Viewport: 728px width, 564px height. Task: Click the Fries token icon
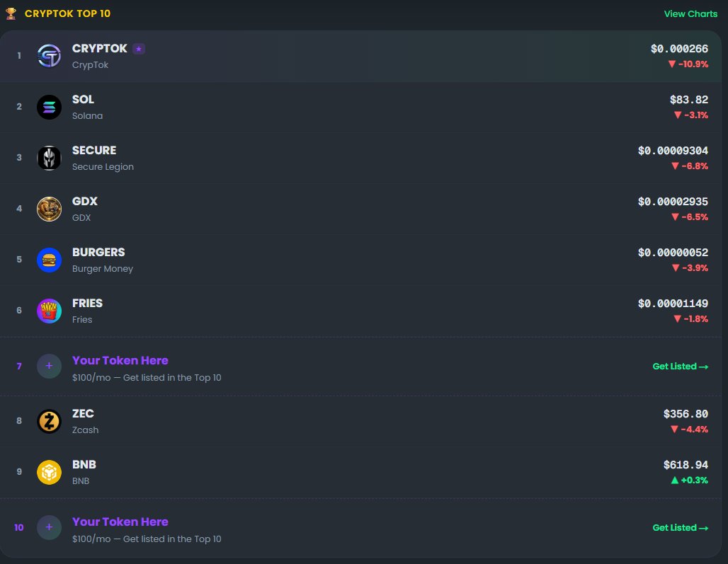click(x=50, y=311)
